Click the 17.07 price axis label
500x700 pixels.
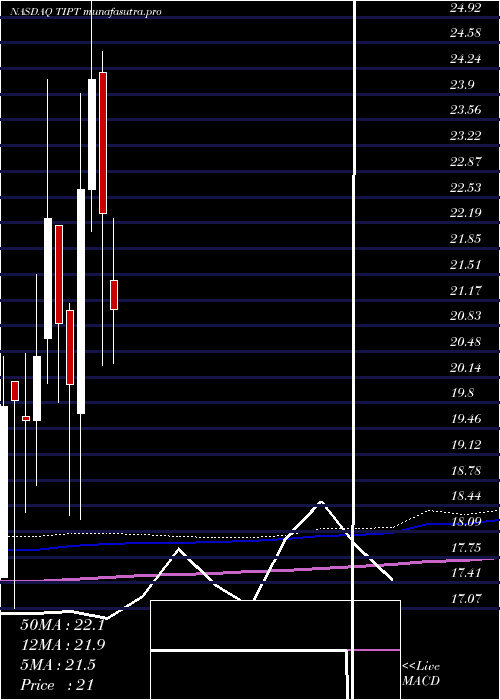point(465,599)
